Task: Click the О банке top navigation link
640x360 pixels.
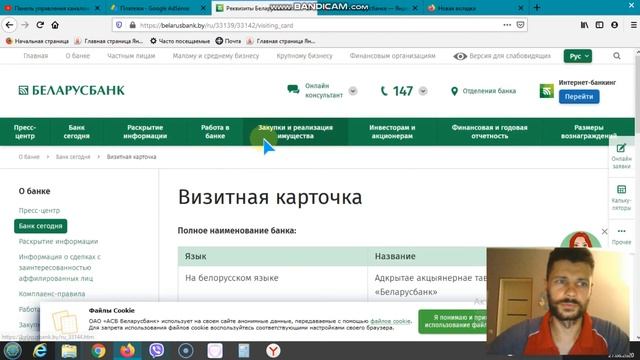Action: click(x=78, y=56)
